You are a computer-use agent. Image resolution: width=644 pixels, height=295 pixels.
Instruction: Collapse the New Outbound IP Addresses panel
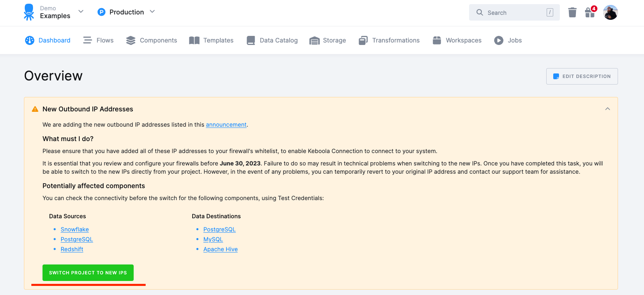607,109
